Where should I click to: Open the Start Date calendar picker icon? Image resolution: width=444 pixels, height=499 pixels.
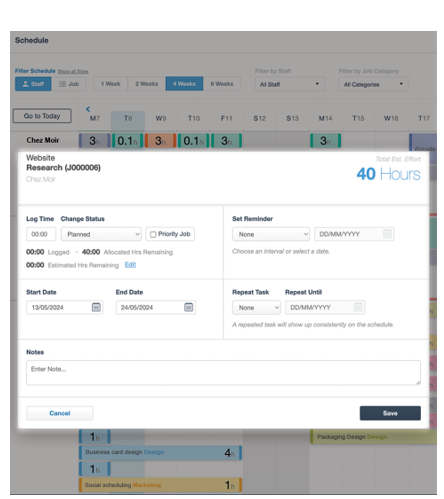pos(96,307)
